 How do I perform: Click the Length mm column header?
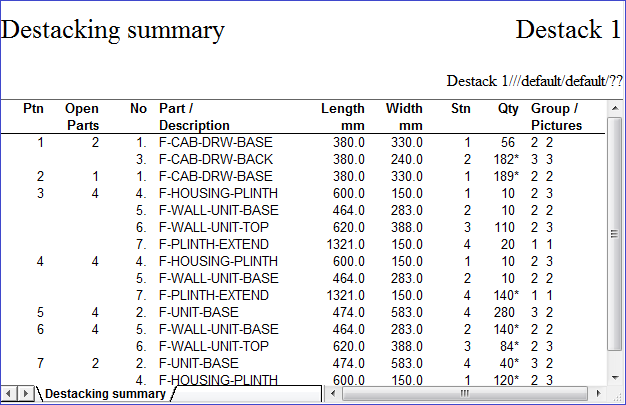tap(342, 116)
